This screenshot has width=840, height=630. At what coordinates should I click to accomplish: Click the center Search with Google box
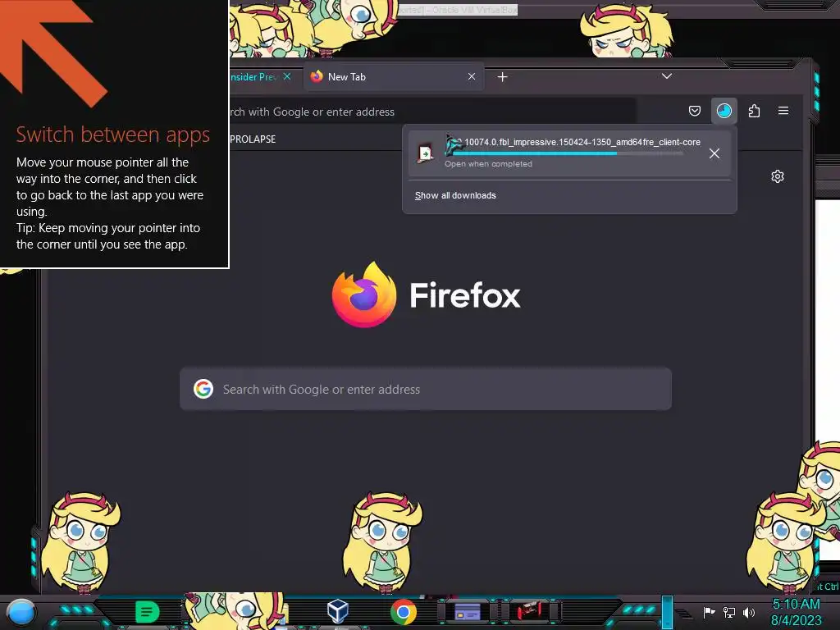(426, 390)
